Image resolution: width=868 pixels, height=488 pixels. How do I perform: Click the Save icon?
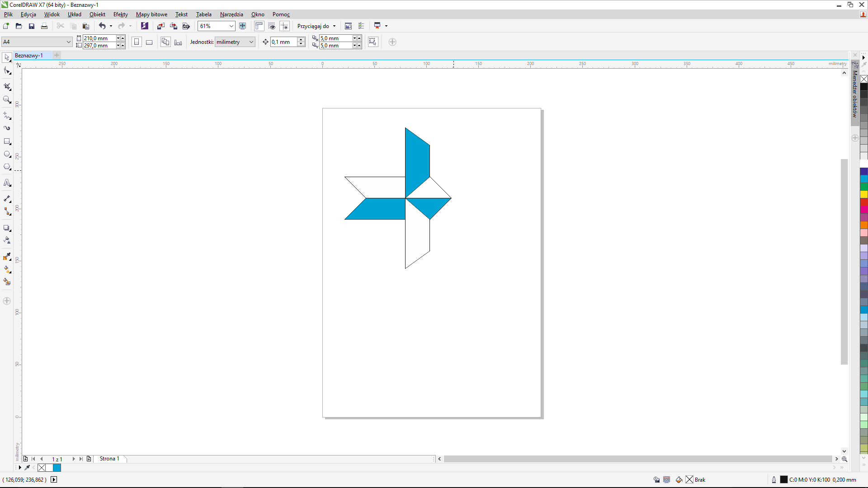pyautogui.click(x=32, y=26)
